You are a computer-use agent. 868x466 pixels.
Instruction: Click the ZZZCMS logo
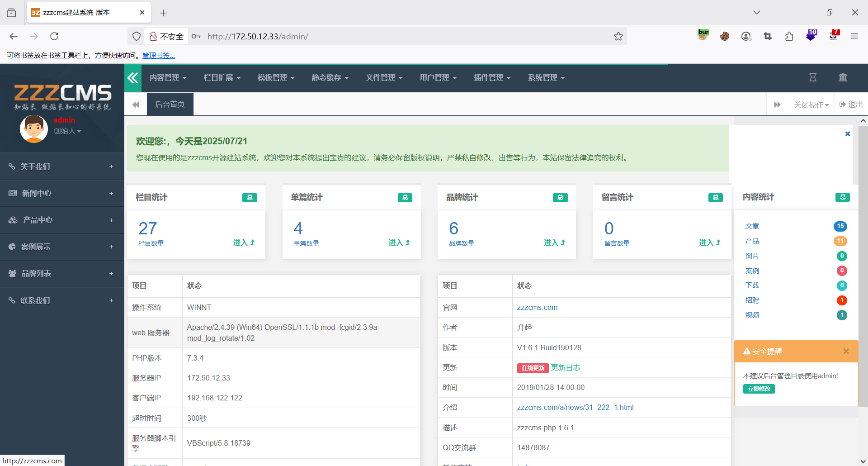62,96
